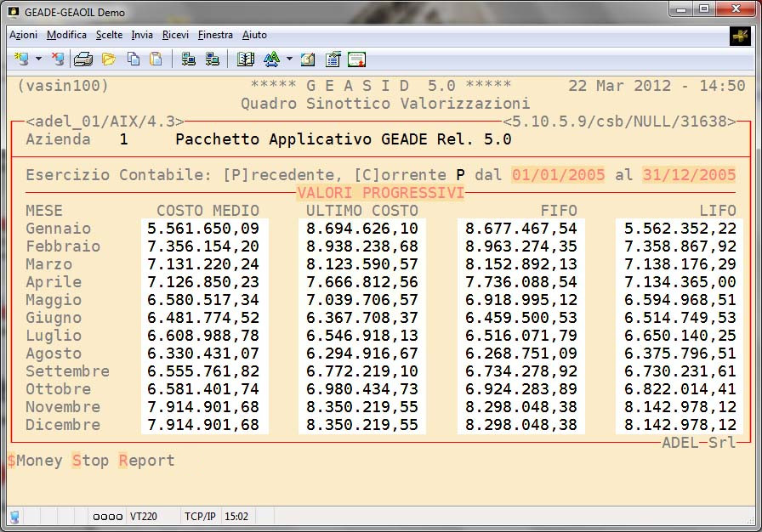Open the new connection dropdown arrow
This screenshot has width=762, height=532.
pos(38,59)
